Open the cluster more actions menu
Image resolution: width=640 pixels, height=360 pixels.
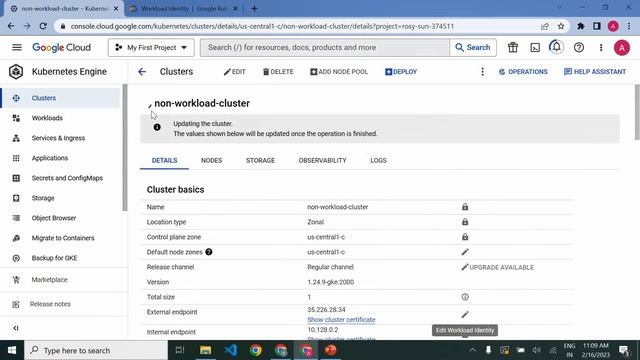tap(482, 72)
